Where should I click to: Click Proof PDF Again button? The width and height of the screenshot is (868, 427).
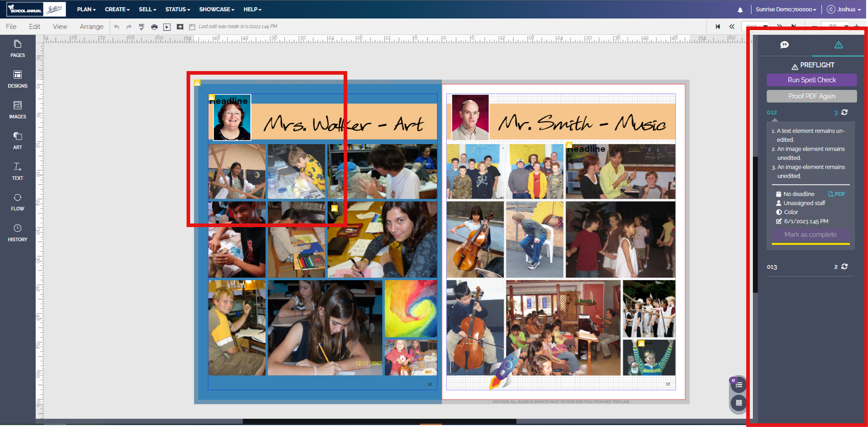(x=811, y=96)
